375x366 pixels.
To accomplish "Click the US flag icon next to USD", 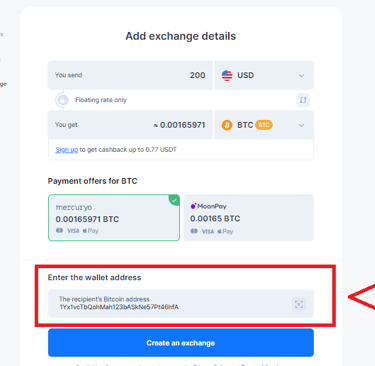I will tap(227, 75).
